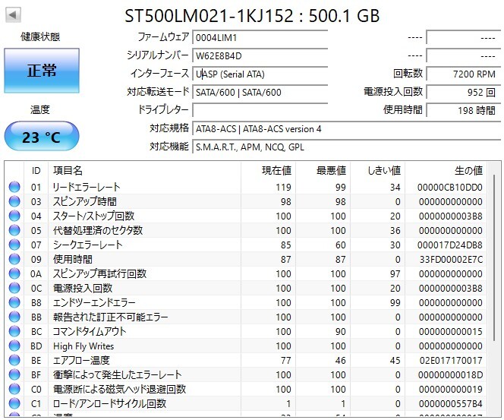Select the status icon for シークエラーレート

14,245
